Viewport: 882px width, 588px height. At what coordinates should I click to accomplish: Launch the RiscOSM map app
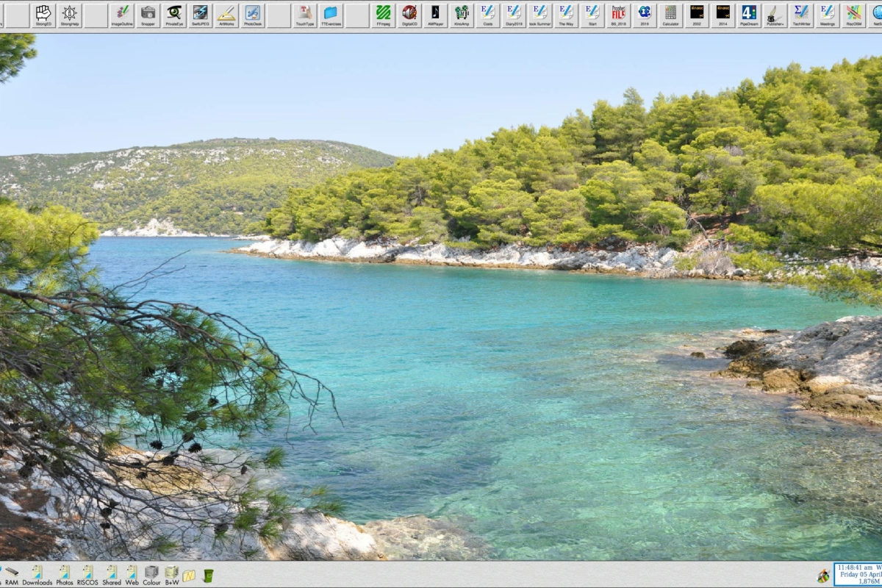(x=853, y=15)
